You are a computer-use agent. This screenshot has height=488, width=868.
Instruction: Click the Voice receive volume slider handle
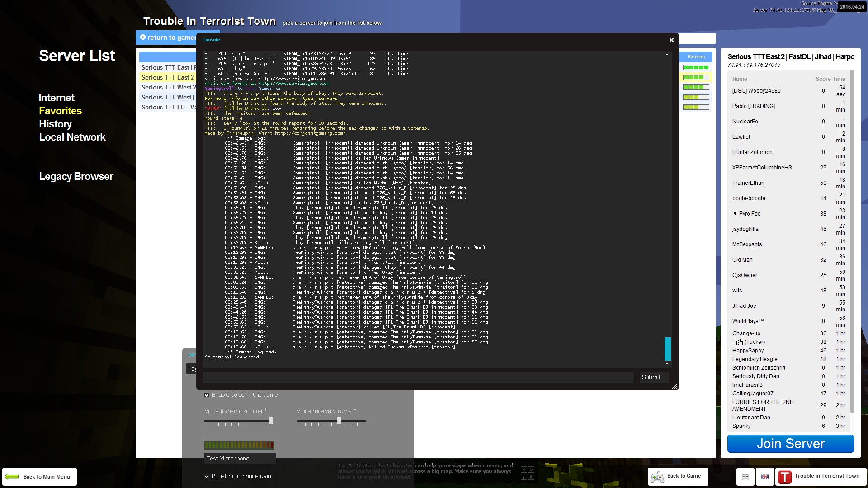click(339, 421)
